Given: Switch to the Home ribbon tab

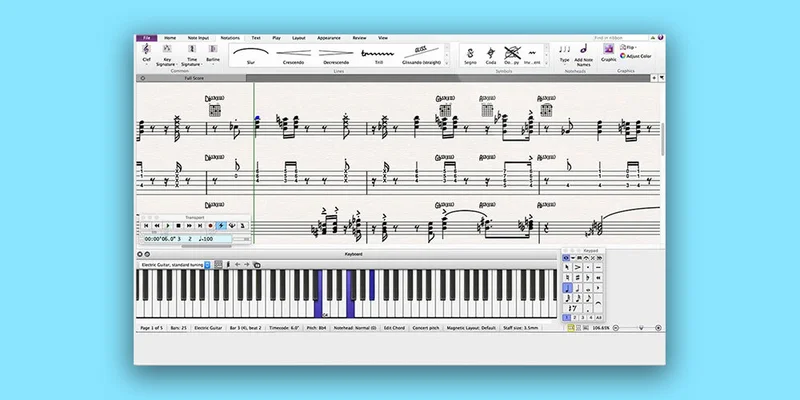Looking at the screenshot, I should pos(170,38).
